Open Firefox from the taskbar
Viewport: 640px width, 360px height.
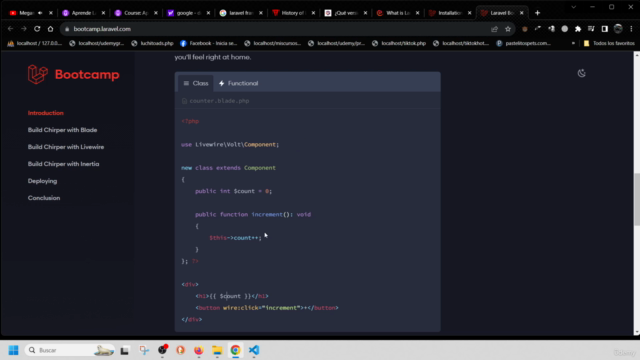pyautogui.click(x=199, y=350)
